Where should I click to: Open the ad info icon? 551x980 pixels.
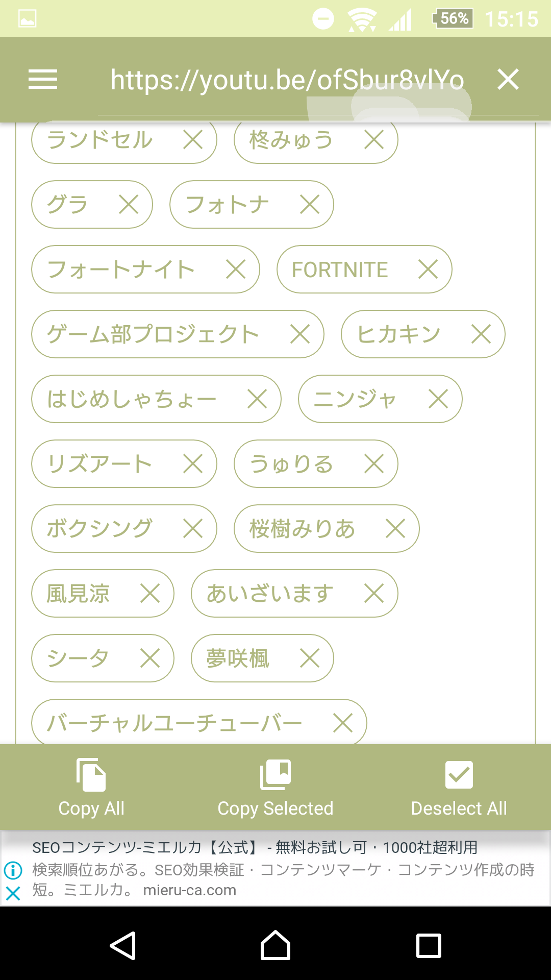point(13,870)
